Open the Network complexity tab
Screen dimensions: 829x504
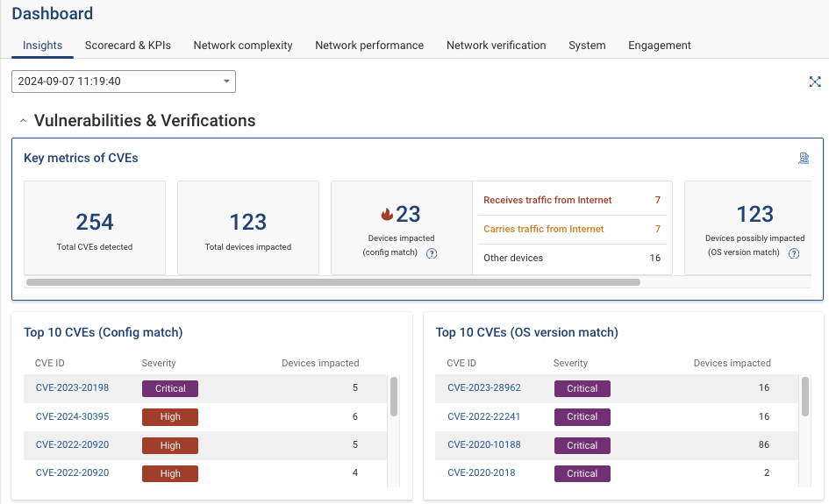[243, 46]
